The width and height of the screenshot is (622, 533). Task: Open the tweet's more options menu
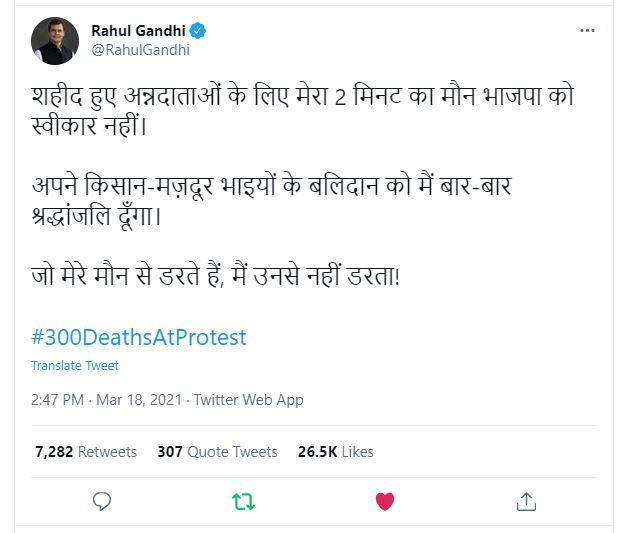point(587,30)
